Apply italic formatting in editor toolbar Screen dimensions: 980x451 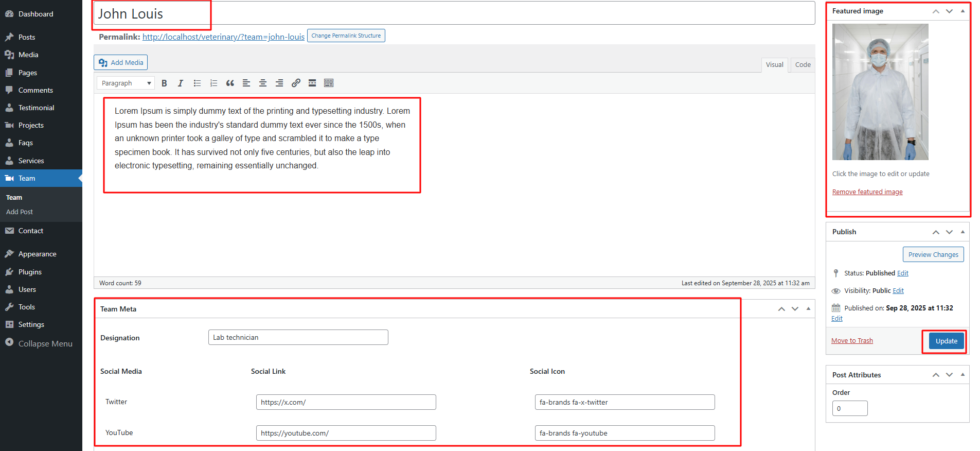coord(181,83)
